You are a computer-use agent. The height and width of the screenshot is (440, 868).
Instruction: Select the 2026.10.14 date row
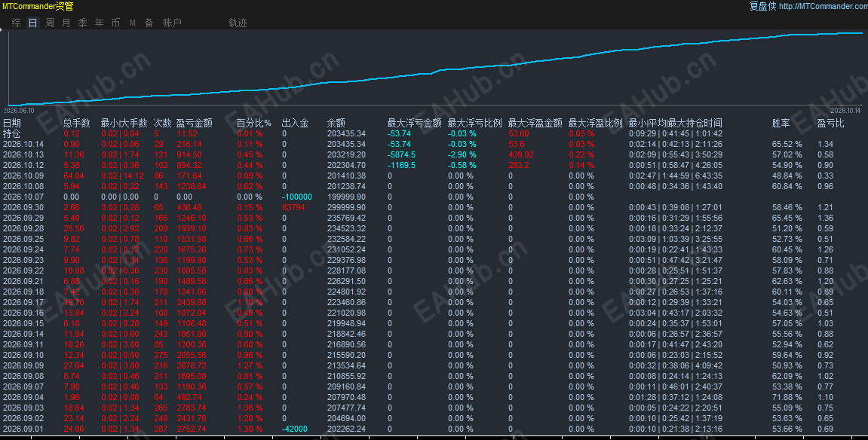[x=23, y=144]
